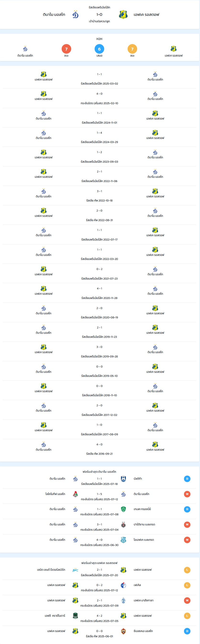The width and height of the screenshot is (200, 644).
Task: Click the Partizan Belgrade logo
Action: pos(123,524)
